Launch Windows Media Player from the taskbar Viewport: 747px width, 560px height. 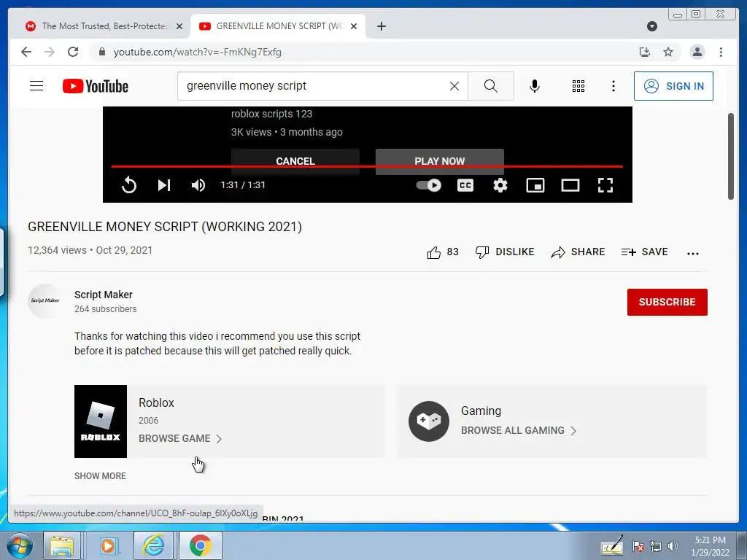point(108,545)
